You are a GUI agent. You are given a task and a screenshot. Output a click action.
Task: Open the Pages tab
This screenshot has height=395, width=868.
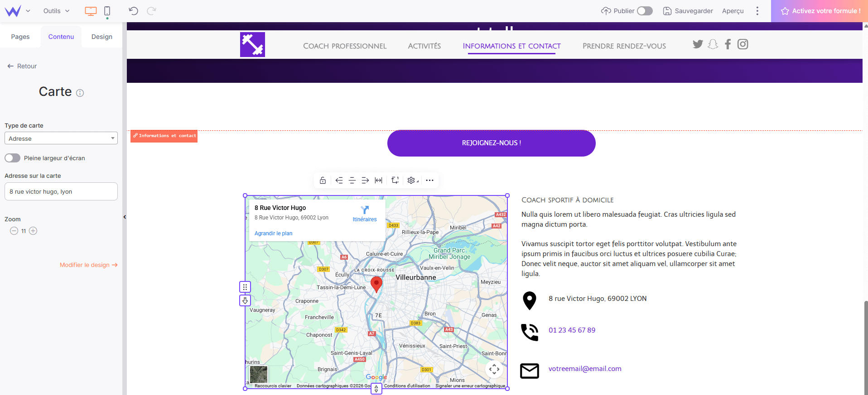tap(20, 37)
